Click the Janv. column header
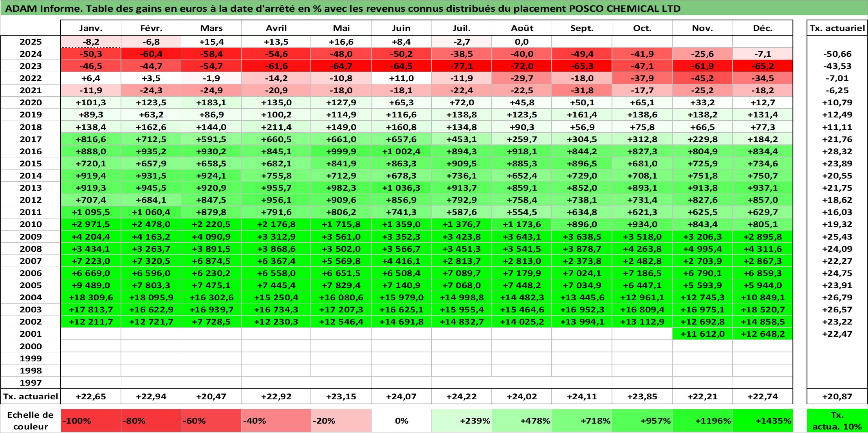The width and height of the screenshot is (868, 433). coord(91,28)
